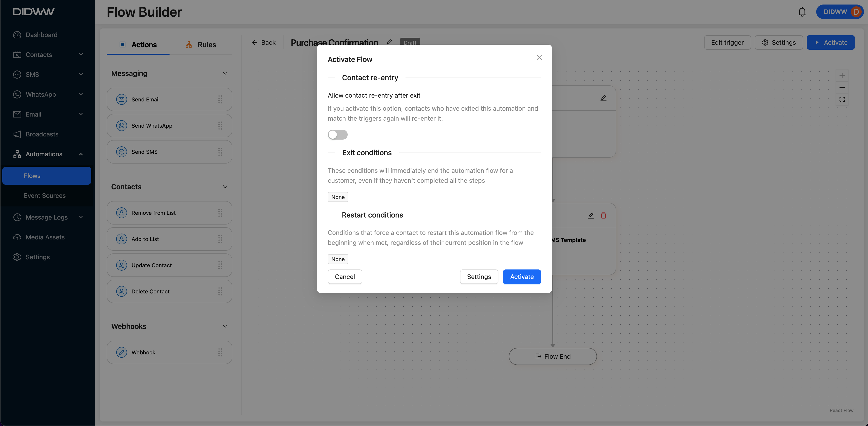868x426 pixels.
Task: Collapse the Webhooks section chevron
Action: (225, 326)
